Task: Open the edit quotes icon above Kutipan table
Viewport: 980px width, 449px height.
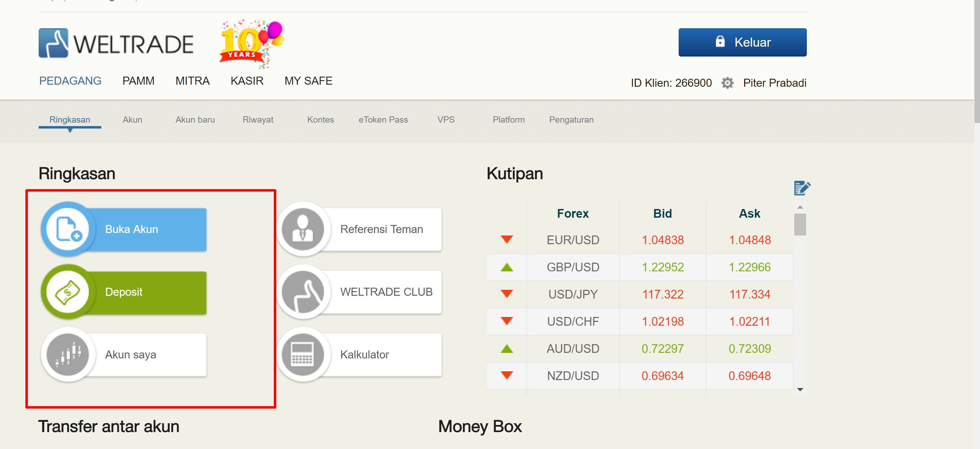Action: pos(802,188)
